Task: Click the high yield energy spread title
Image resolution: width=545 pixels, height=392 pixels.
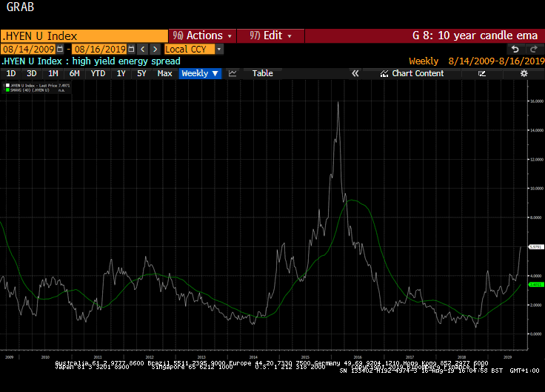Action: [126, 61]
